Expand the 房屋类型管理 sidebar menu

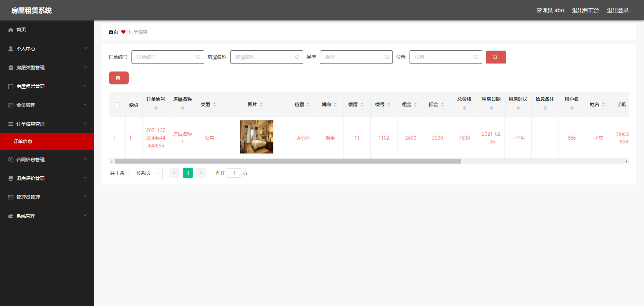[x=47, y=68]
